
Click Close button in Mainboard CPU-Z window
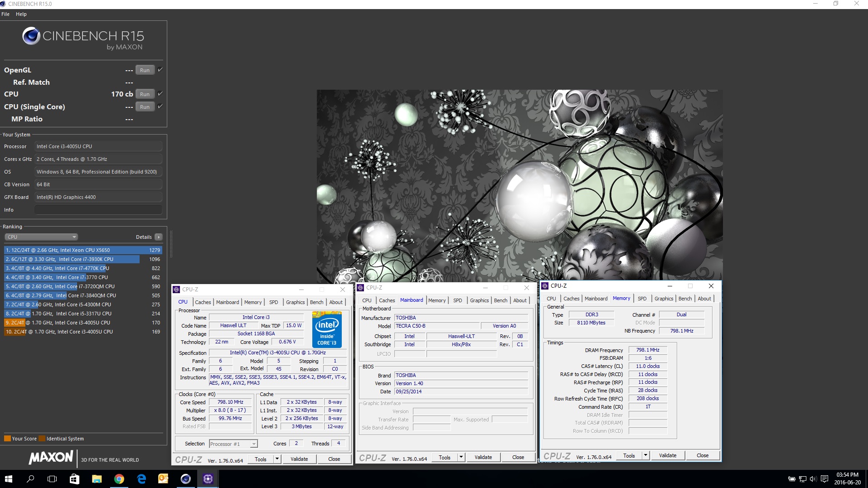[518, 457]
